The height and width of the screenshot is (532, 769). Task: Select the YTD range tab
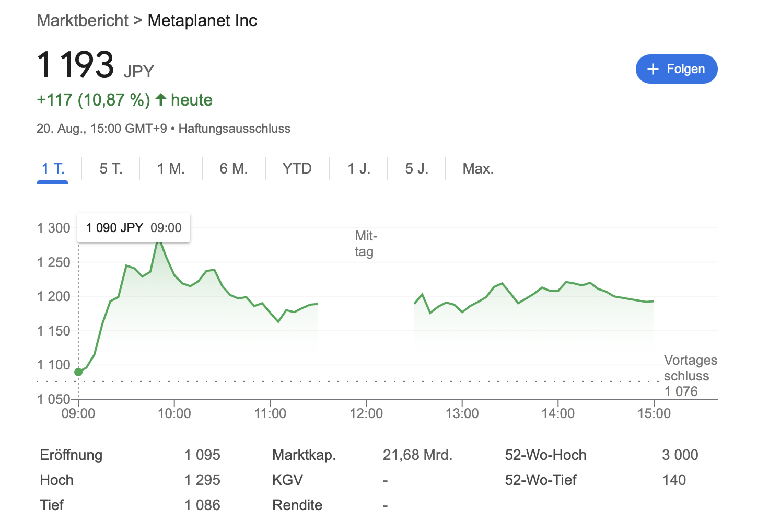297,168
